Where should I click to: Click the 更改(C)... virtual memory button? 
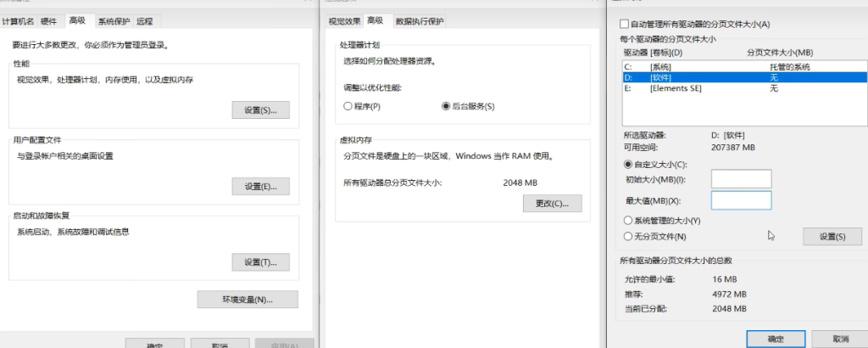(552, 204)
